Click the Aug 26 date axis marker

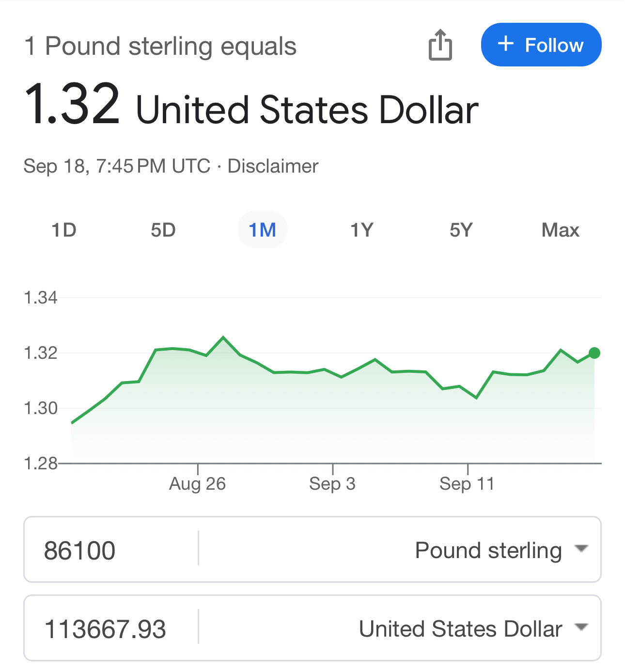[x=198, y=483]
